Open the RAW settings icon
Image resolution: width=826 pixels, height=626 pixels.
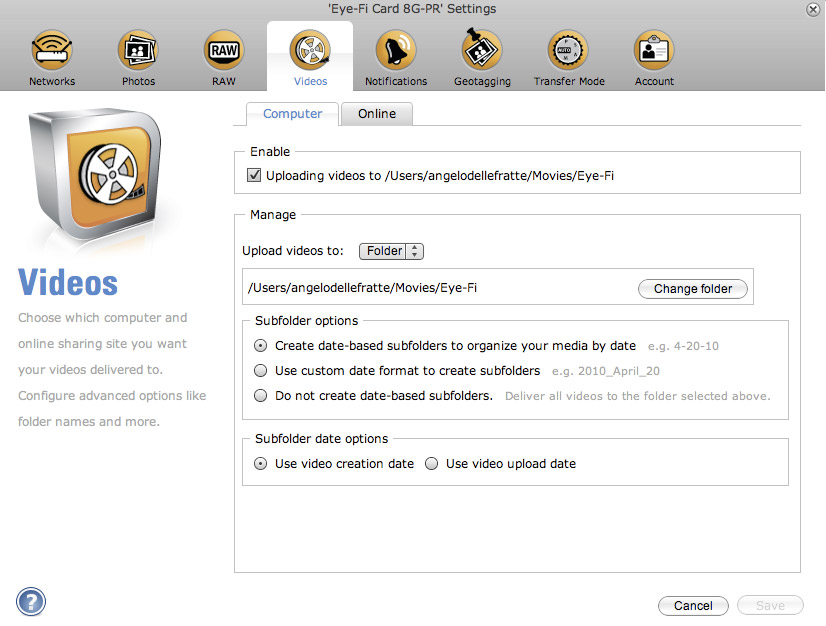coord(224,50)
